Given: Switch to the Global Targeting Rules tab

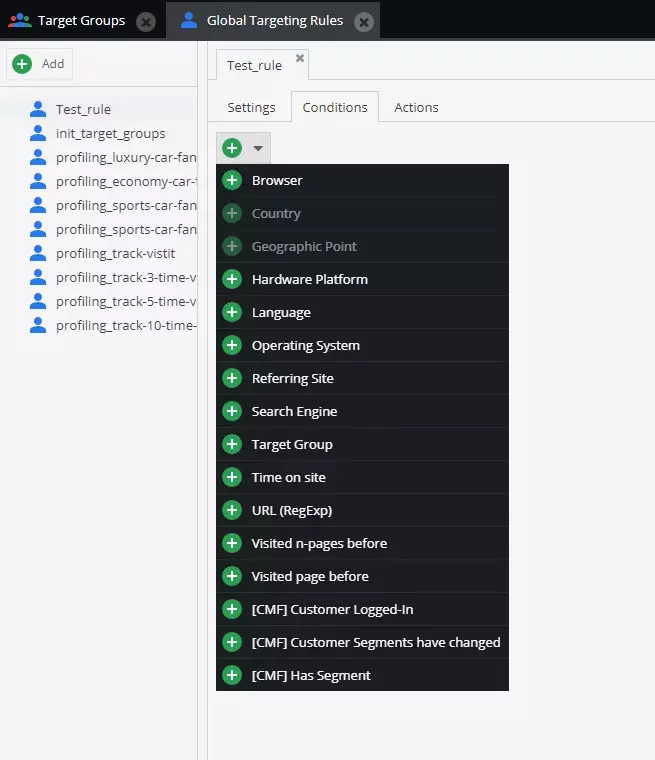Looking at the screenshot, I should point(275,20).
